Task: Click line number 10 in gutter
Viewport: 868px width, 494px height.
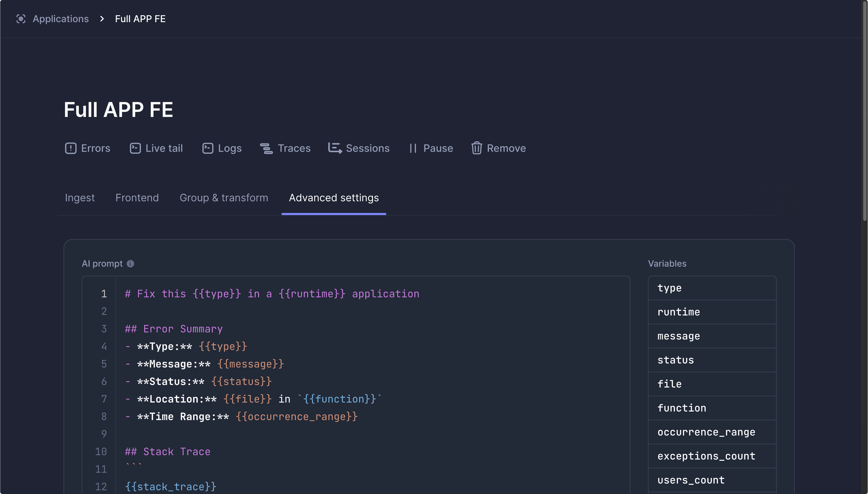Action: click(x=101, y=451)
